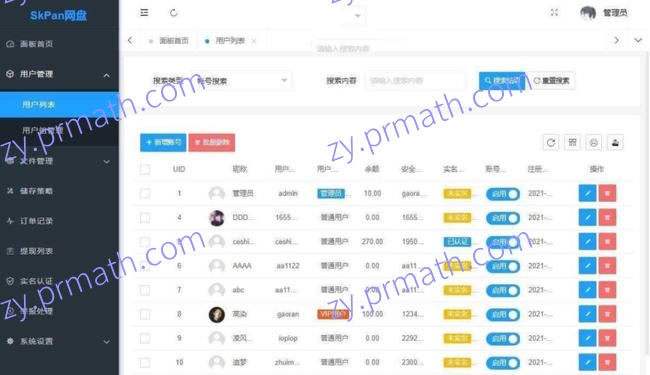Toggle 启用 switch for admin account
This screenshot has height=375, width=650.
coord(503,194)
